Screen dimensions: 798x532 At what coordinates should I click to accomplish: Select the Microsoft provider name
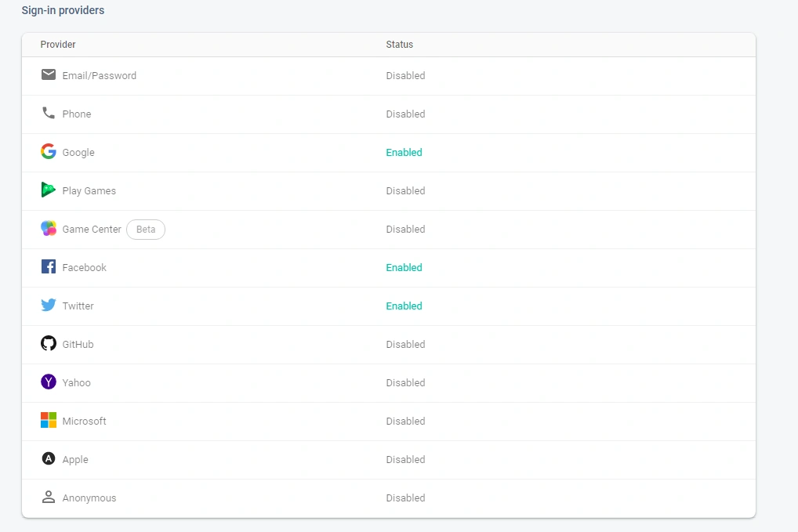(x=84, y=421)
